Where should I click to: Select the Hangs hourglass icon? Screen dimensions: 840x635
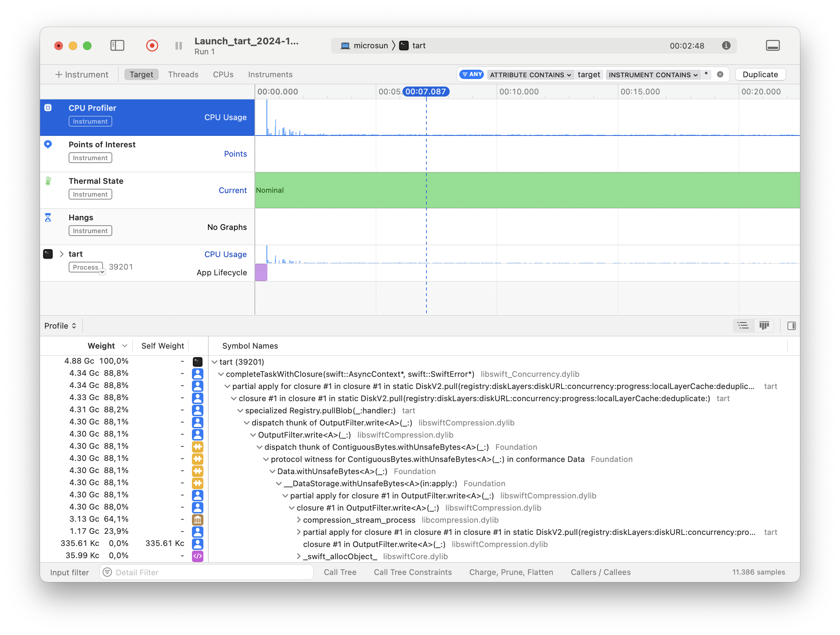coord(48,217)
